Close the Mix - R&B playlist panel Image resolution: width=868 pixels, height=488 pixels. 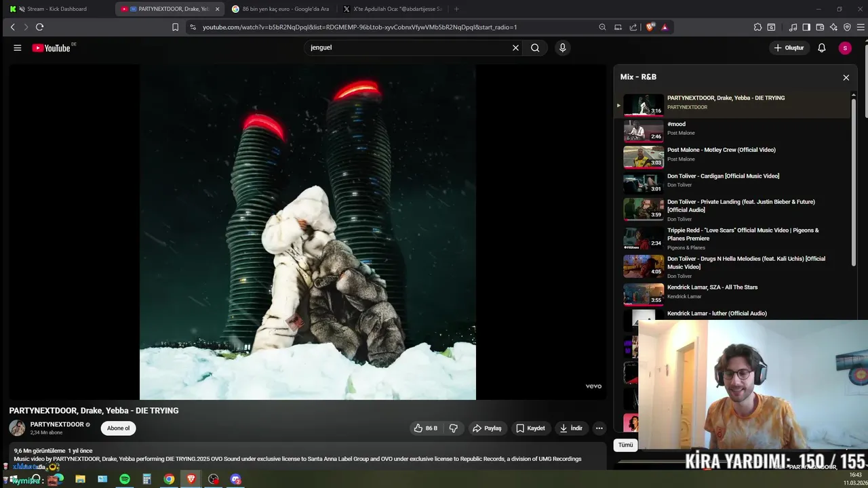tap(846, 77)
